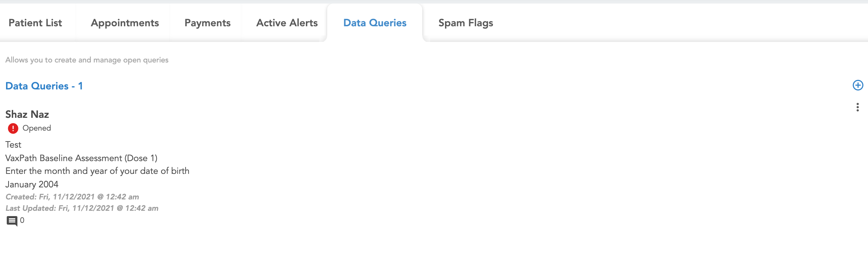Open the three-dot options menu for the query

pos(857,107)
